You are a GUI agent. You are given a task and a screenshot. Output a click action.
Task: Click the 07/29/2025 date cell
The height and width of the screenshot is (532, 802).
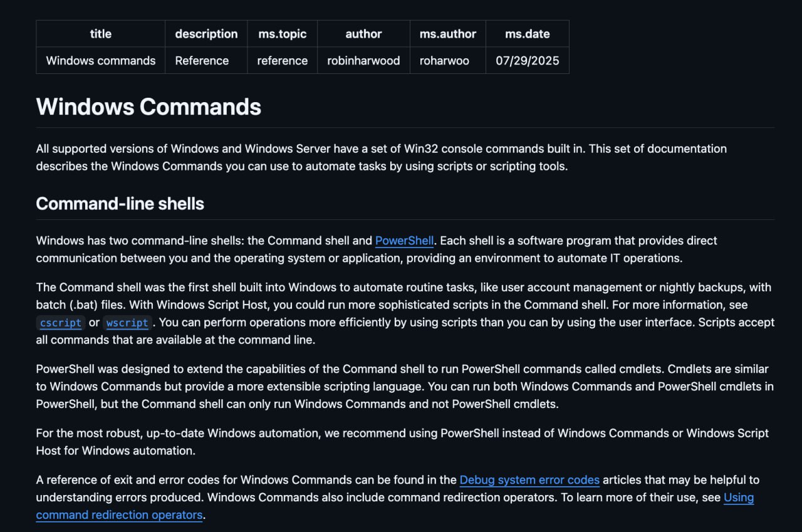(x=527, y=61)
